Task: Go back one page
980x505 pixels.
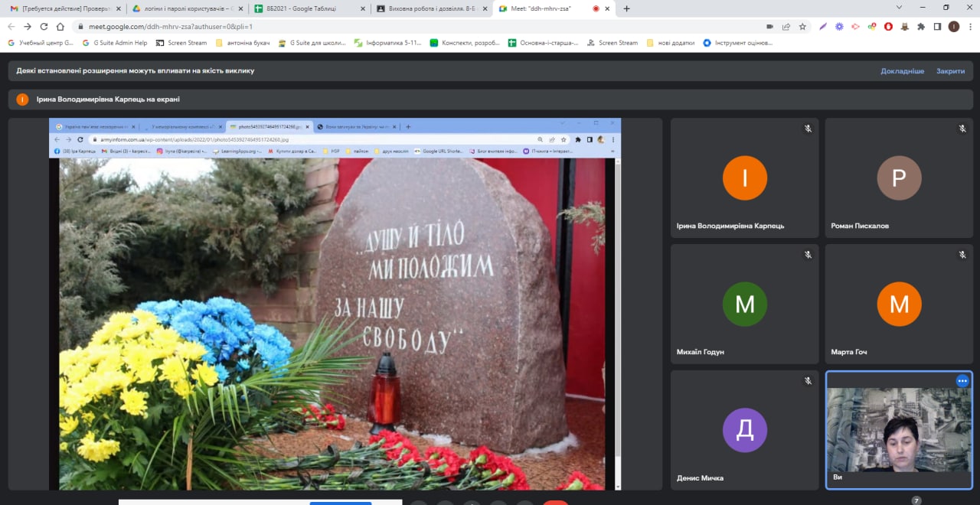Action: pos(11,26)
